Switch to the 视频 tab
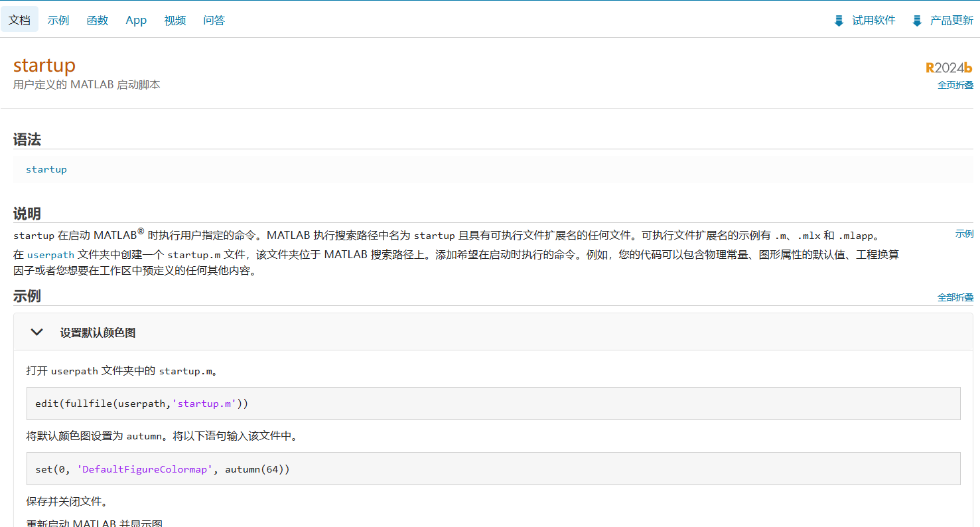 [175, 20]
